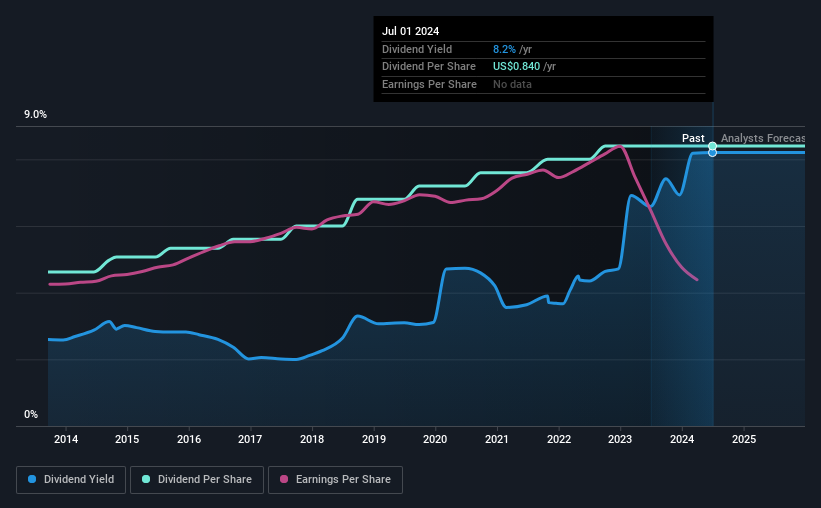Click the 9.0% y-axis label
The width and height of the screenshot is (821, 508).
click(x=35, y=115)
